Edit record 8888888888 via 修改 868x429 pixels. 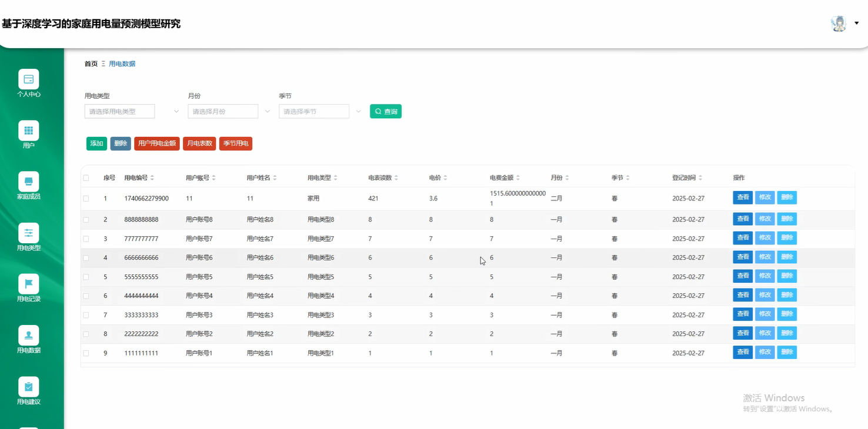(765, 219)
